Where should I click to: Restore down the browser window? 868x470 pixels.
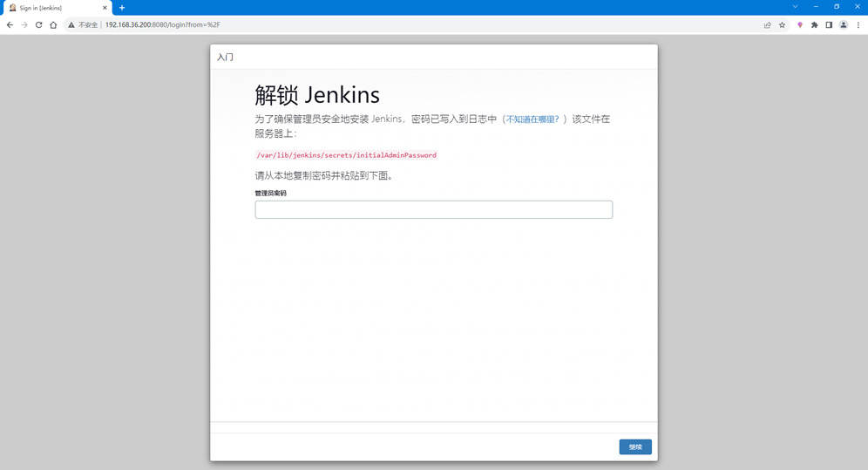coord(837,7)
